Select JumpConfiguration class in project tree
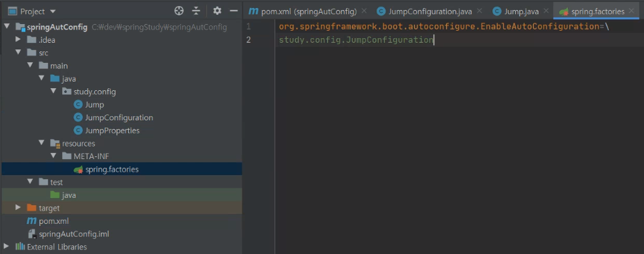This screenshot has width=644, height=254. click(119, 118)
